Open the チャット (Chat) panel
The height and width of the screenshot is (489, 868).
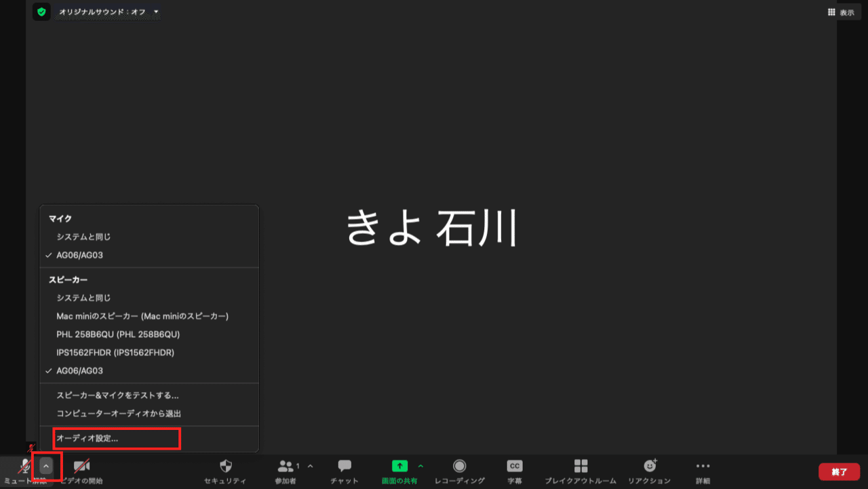pyautogui.click(x=344, y=470)
